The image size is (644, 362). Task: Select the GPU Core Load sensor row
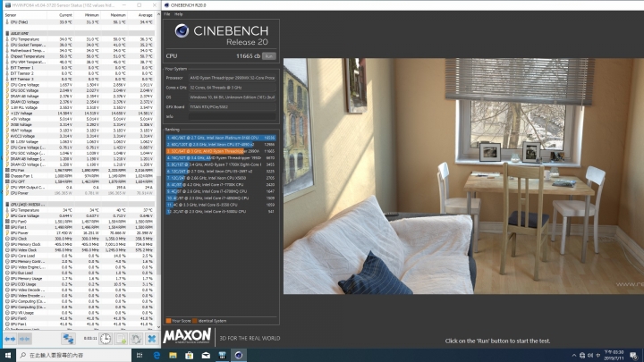click(x=80, y=256)
